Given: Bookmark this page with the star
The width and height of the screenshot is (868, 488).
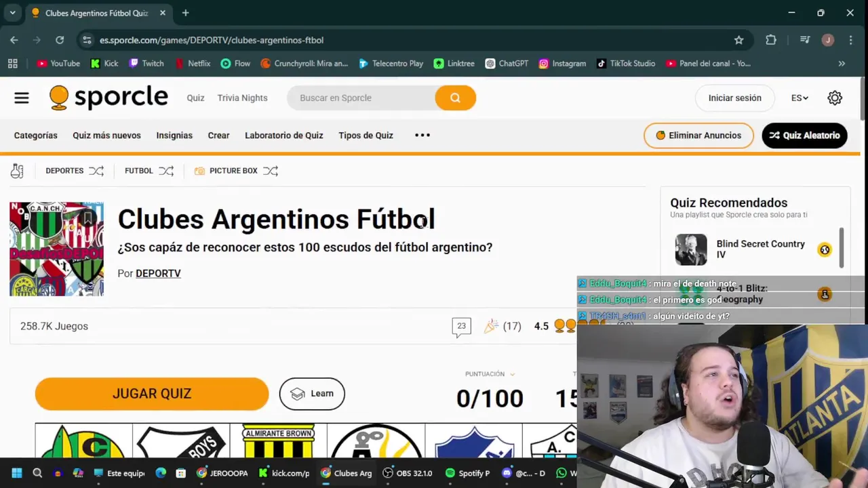Looking at the screenshot, I should click(x=738, y=40).
